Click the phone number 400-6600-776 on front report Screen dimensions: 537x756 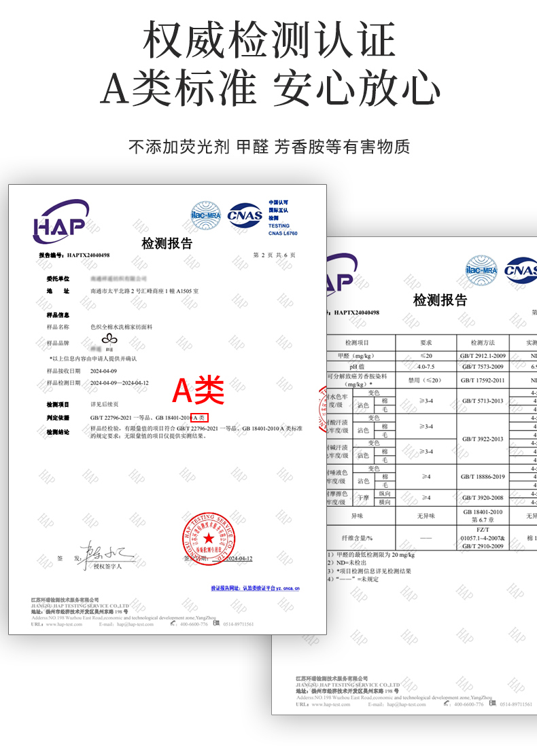pyautogui.click(x=194, y=624)
